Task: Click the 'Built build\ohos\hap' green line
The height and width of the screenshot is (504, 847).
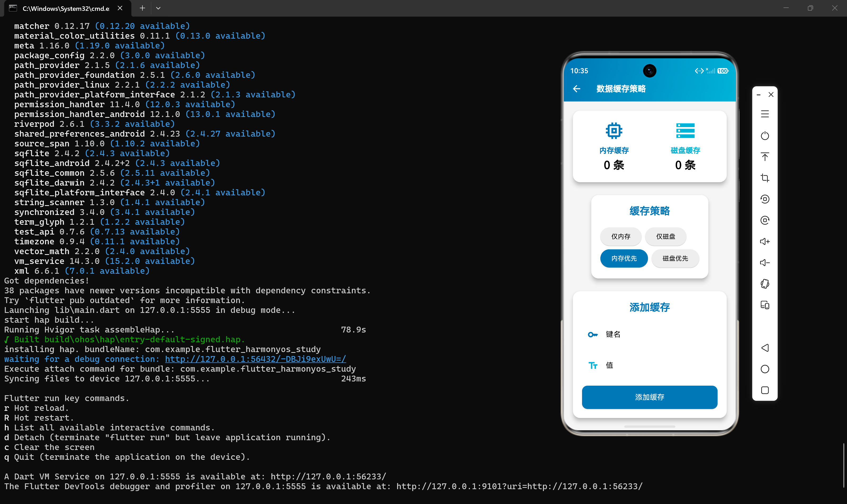Action: (x=125, y=340)
